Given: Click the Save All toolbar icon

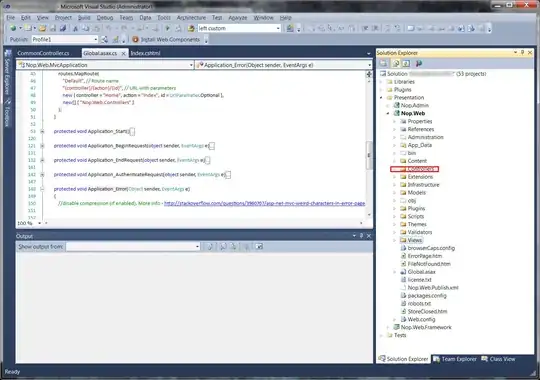Looking at the screenshot, I should 63,28.
